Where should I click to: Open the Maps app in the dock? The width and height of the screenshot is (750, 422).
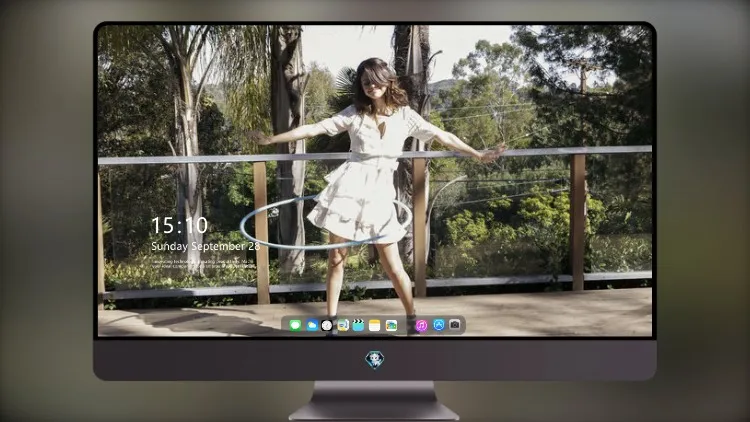coord(342,325)
